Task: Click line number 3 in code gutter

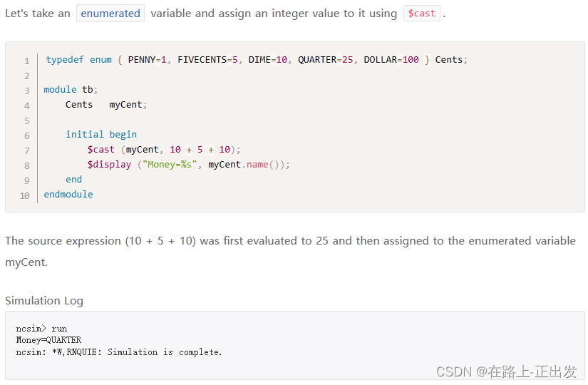Action: (27, 91)
